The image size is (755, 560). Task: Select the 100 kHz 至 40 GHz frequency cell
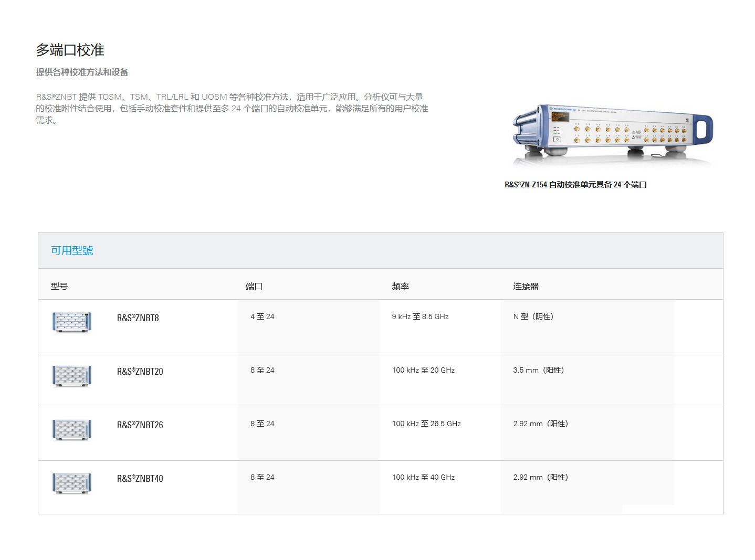[x=423, y=478]
